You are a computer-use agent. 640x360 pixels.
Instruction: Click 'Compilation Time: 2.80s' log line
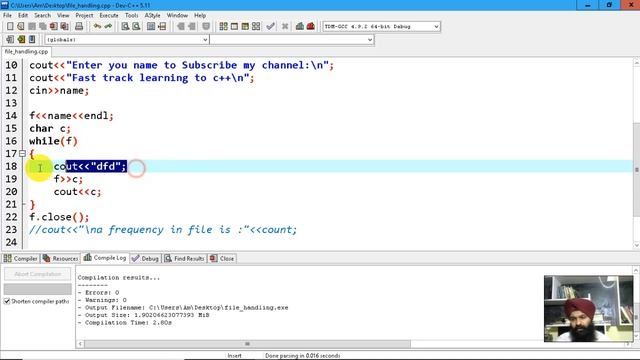128,322
